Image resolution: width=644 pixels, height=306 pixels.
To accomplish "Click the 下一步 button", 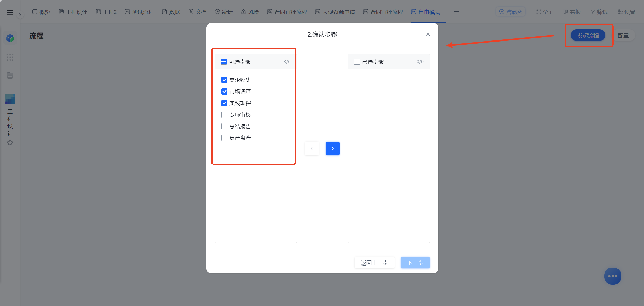I will (415, 263).
